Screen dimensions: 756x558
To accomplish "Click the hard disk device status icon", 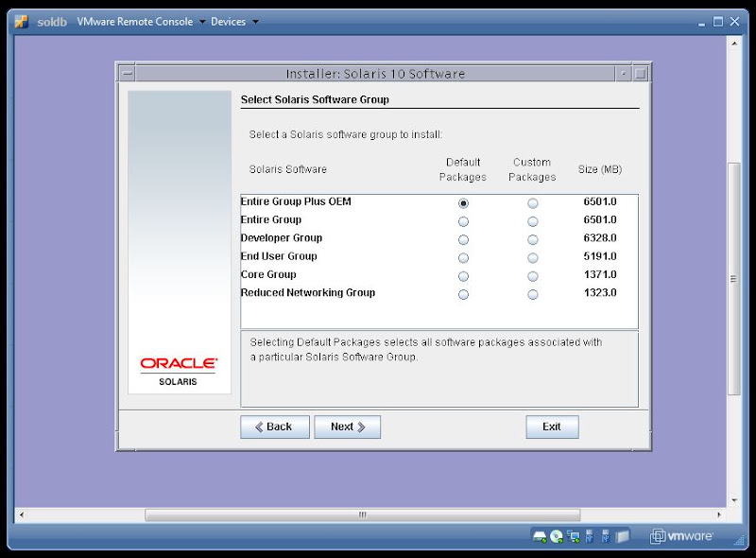I will tap(540, 537).
